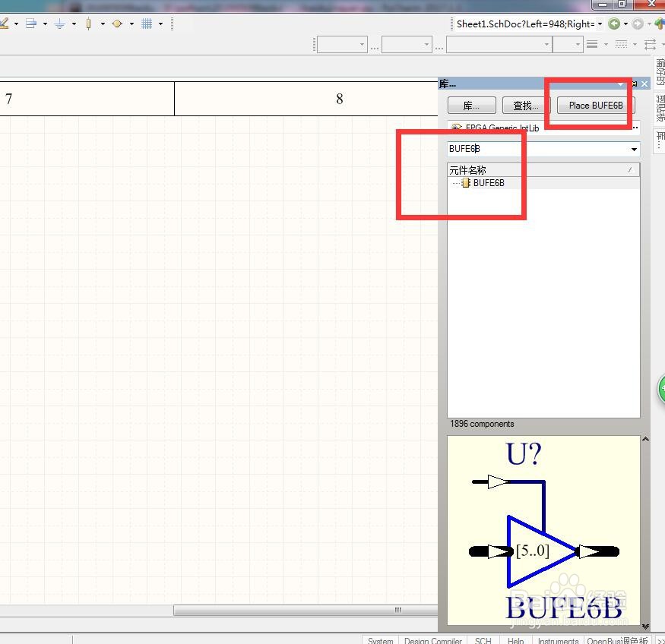The width and height of the screenshot is (665, 644).
Task: Select the GND power port icon
Action: [59, 24]
